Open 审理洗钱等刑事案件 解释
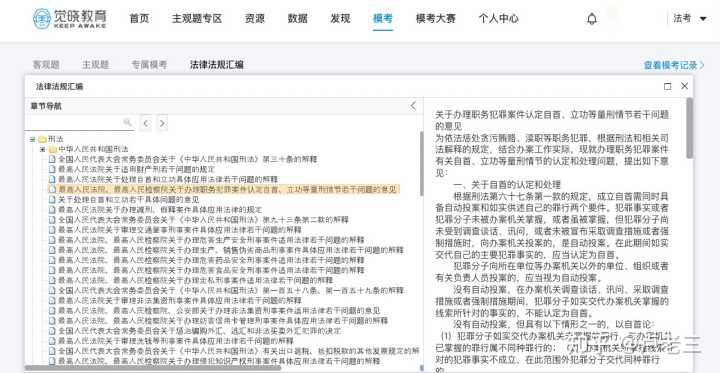Viewport: 720px width, 373px height. (175, 341)
